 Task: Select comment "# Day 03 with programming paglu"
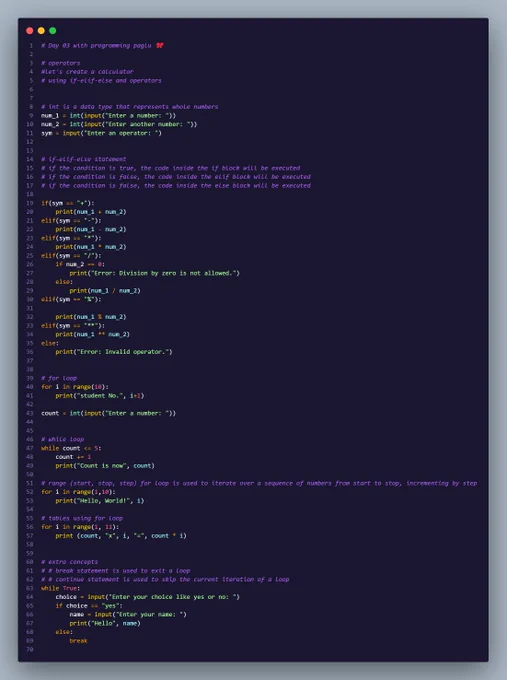pos(96,46)
